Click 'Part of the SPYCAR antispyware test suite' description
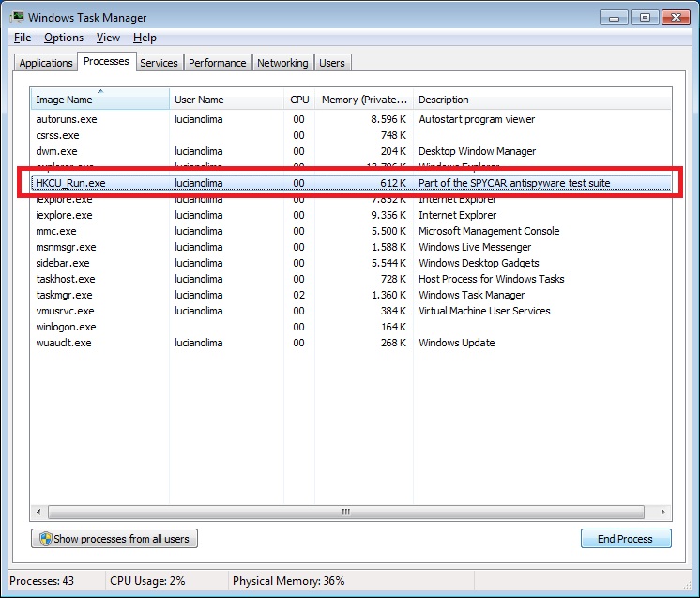 tap(514, 183)
